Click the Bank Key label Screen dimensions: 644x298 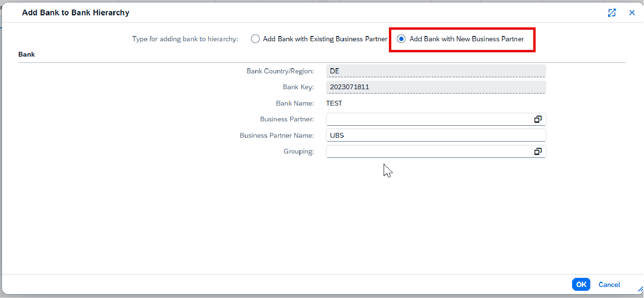tap(298, 87)
